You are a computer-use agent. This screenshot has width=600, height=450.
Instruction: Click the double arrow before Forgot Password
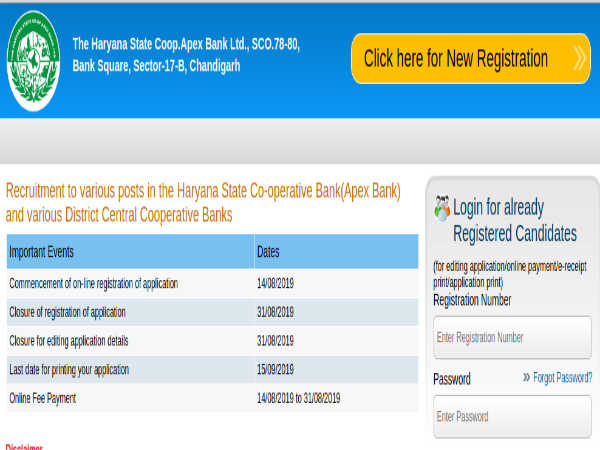526,378
